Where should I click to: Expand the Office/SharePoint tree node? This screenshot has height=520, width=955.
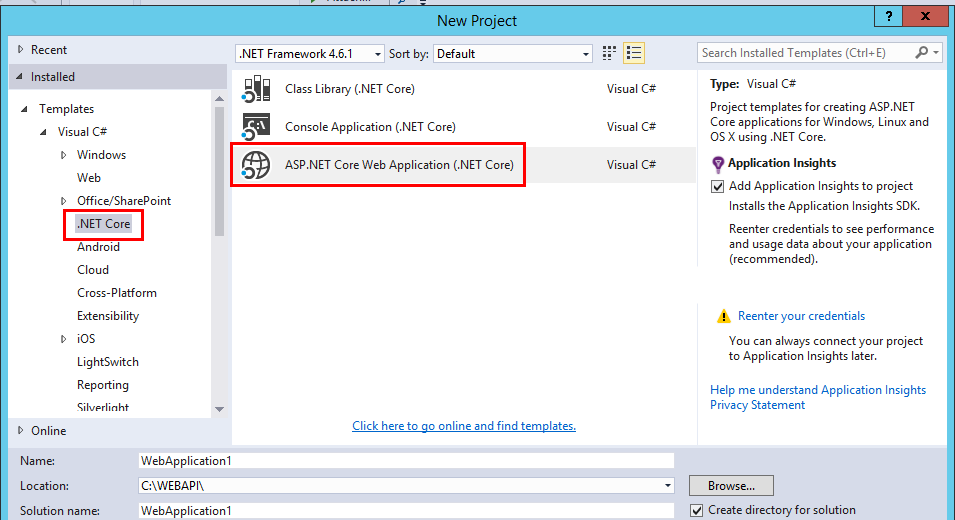63,201
